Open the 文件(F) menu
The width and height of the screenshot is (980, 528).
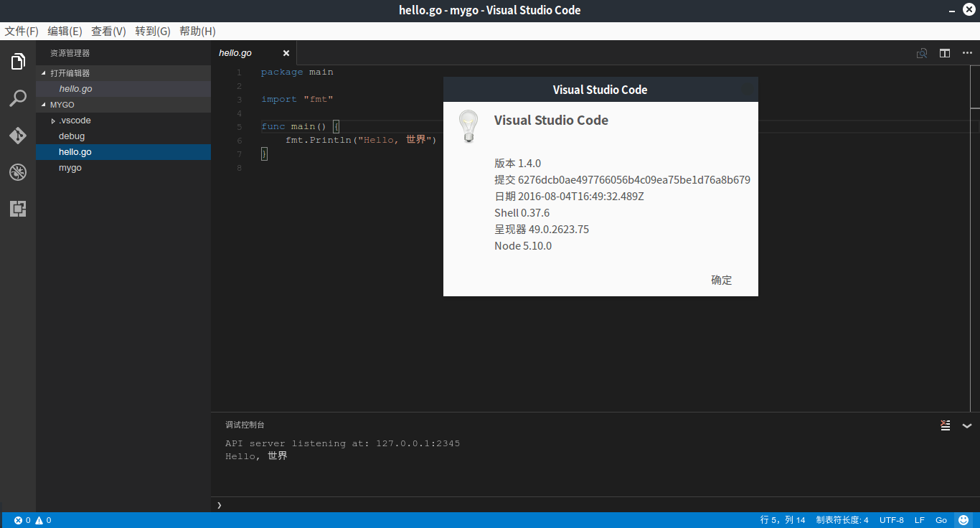click(22, 32)
